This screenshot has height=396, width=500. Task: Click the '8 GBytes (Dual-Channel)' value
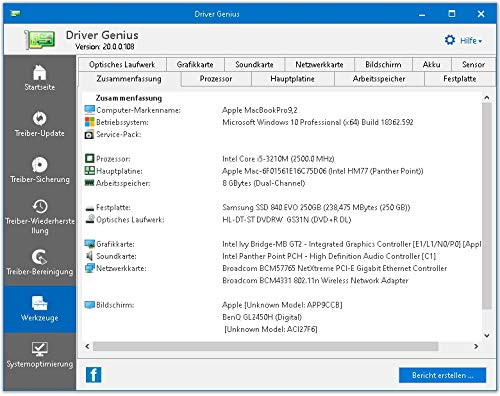(263, 183)
